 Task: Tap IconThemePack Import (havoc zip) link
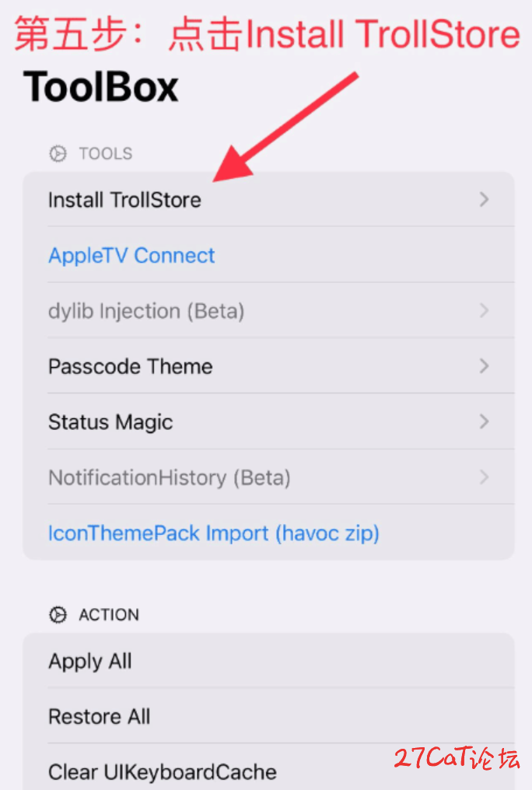[214, 533]
